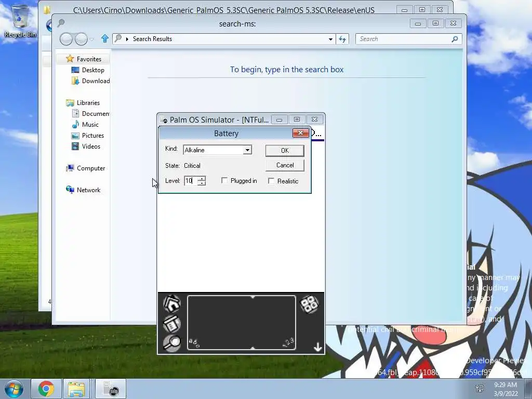Click the Search Results address breadcrumb
The width and height of the screenshot is (532, 399).
click(x=152, y=39)
